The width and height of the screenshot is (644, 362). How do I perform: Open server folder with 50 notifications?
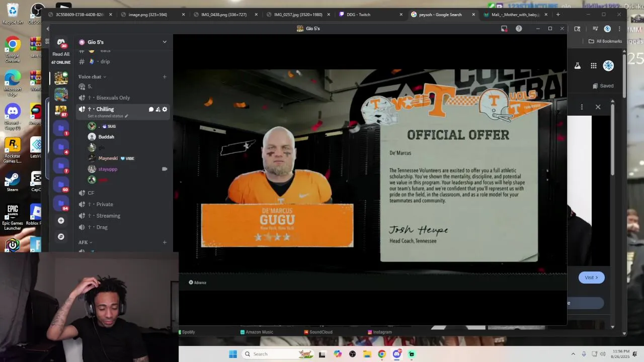click(61, 184)
